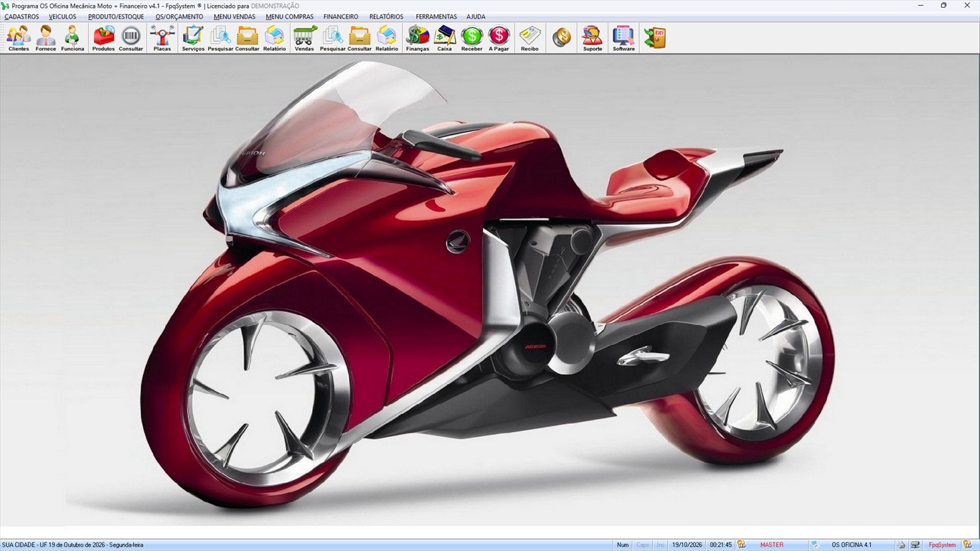980x551 pixels.
Task: Open the MENU COMPRAS menu
Action: [290, 17]
